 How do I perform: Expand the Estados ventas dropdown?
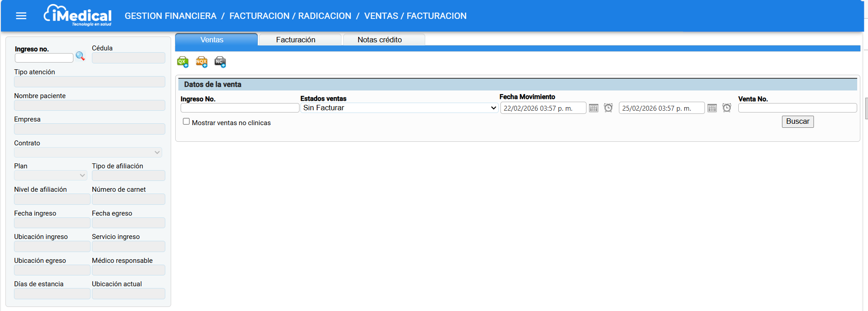[399, 108]
